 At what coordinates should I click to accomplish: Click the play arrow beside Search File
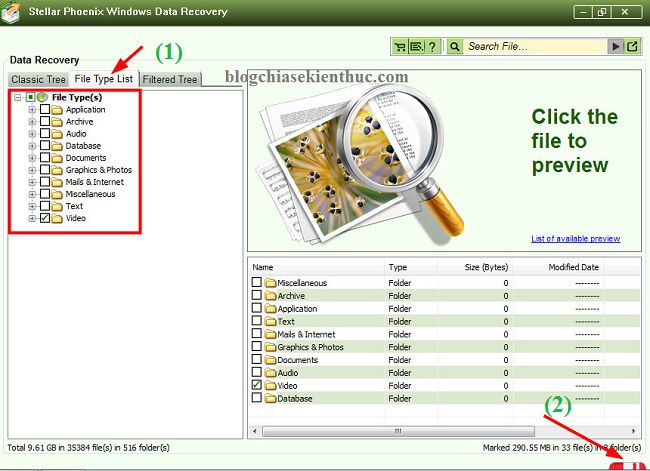616,46
